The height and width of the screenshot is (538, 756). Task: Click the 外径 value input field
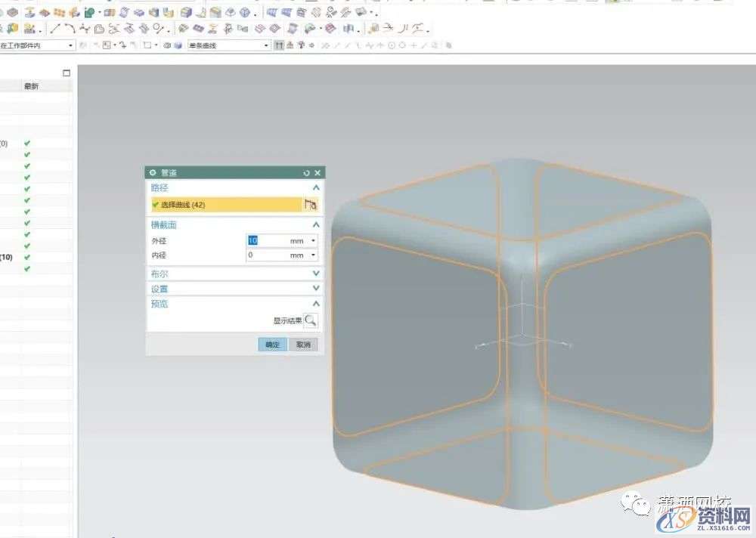266,240
